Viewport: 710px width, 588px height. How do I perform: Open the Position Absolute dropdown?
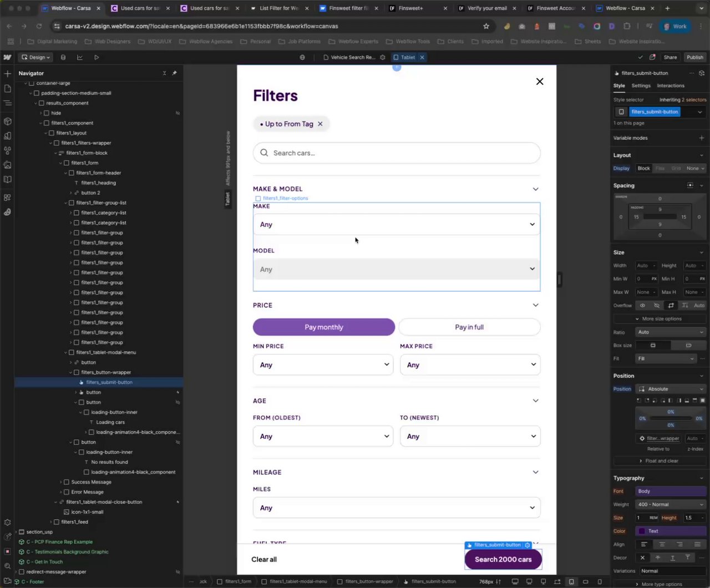(671, 389)
